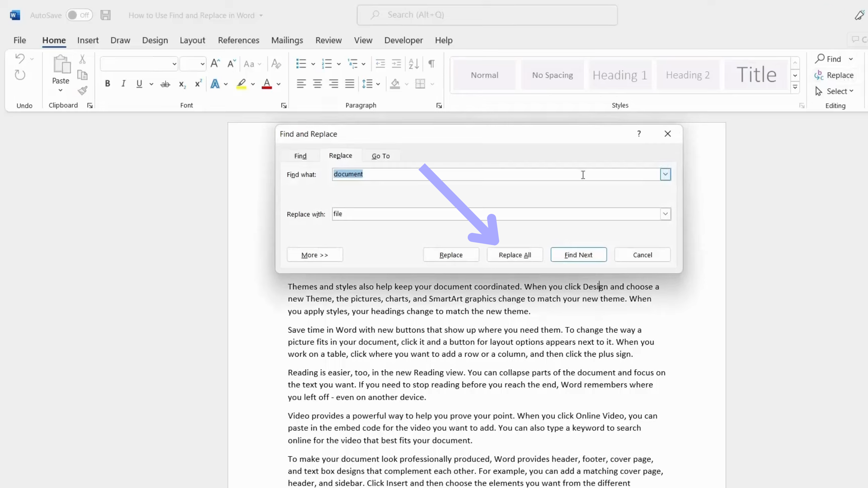868x488 pixels.
Task: Toggle Strikethrough formatting
Action: [165, 84]
